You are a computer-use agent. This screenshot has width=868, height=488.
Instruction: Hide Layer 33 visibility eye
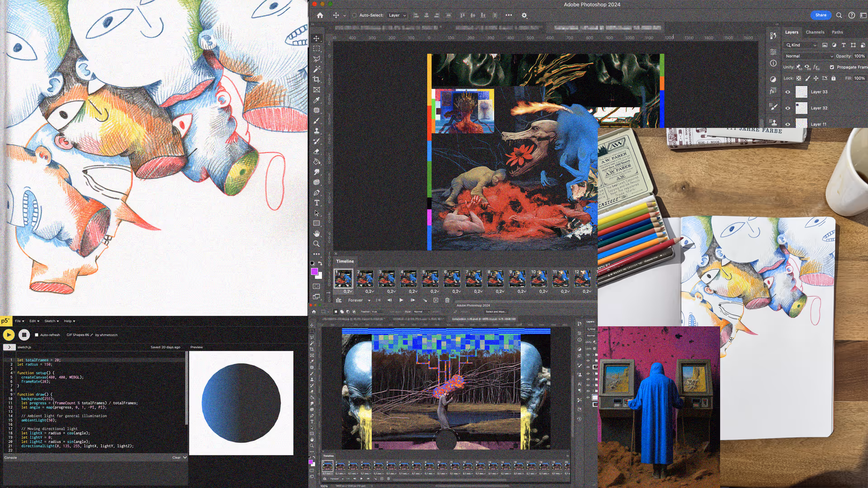[788, 92]
